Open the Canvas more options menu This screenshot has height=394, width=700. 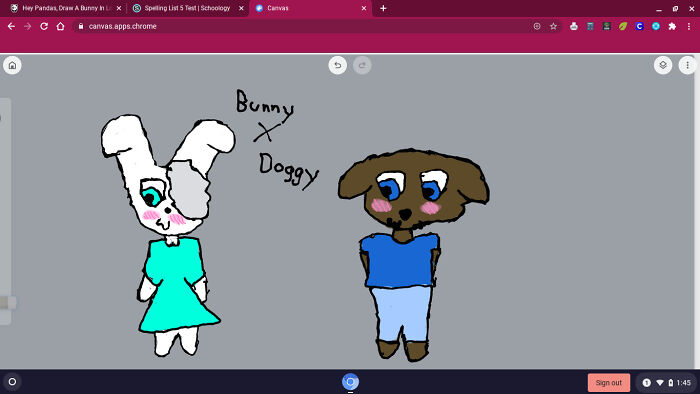click(688, 65)
